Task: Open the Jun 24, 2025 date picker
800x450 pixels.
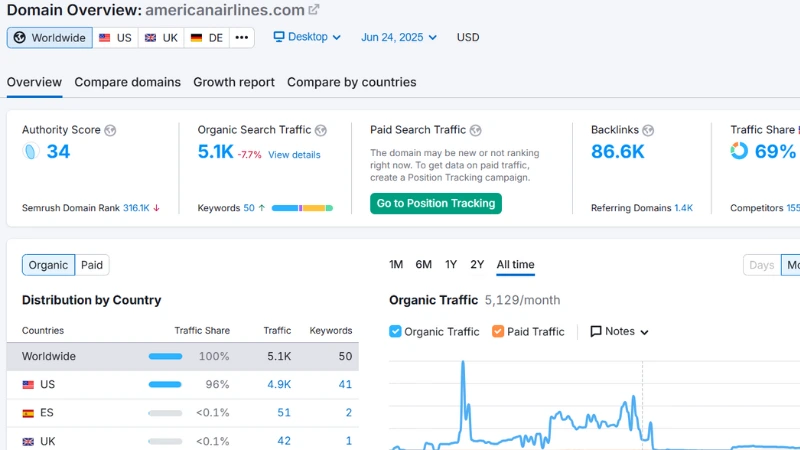Action: tap(399, 37)
